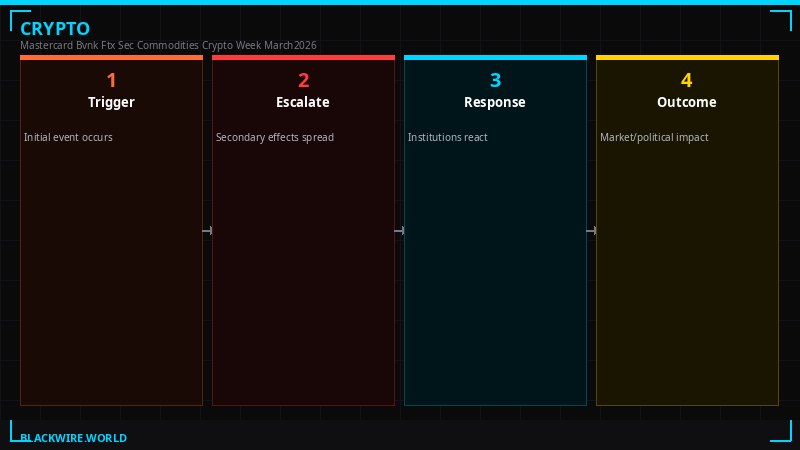
Task: Click the yellow bar atop Outcome card
Action: click(687, 58)
